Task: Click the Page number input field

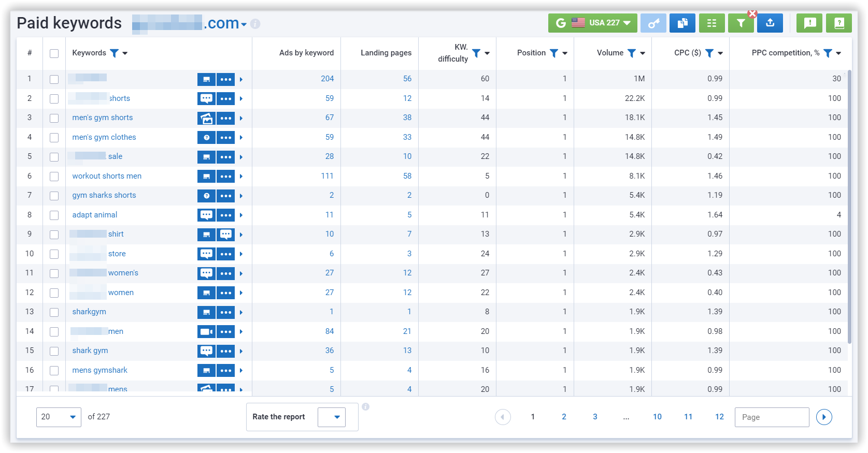Action: click(x=772, y=417)
